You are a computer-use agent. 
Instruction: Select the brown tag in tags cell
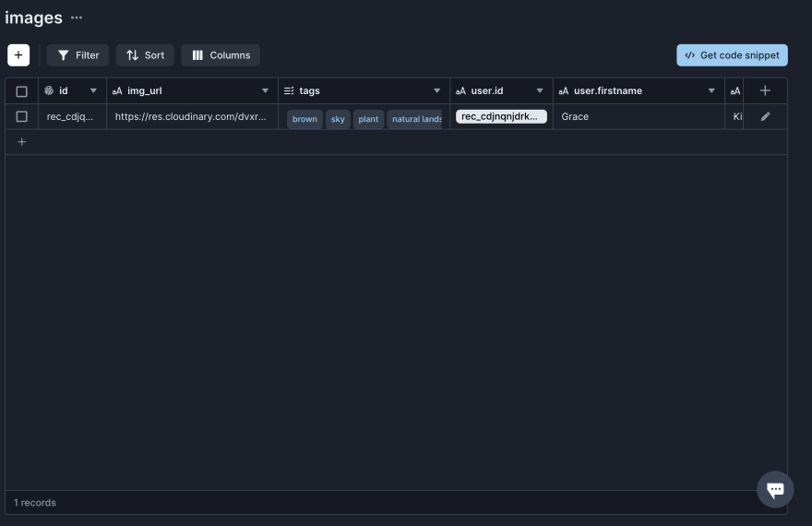click(x=304, y=119)
